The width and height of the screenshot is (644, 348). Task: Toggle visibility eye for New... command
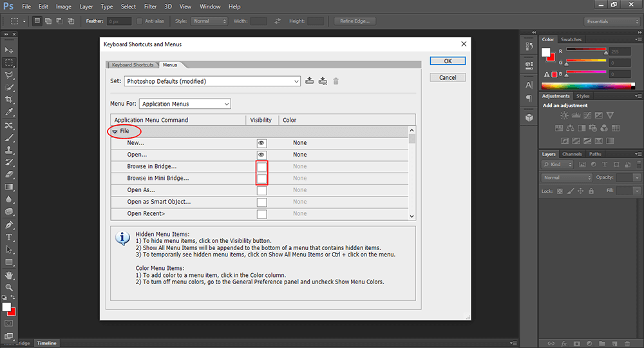(x=261, y=143)
